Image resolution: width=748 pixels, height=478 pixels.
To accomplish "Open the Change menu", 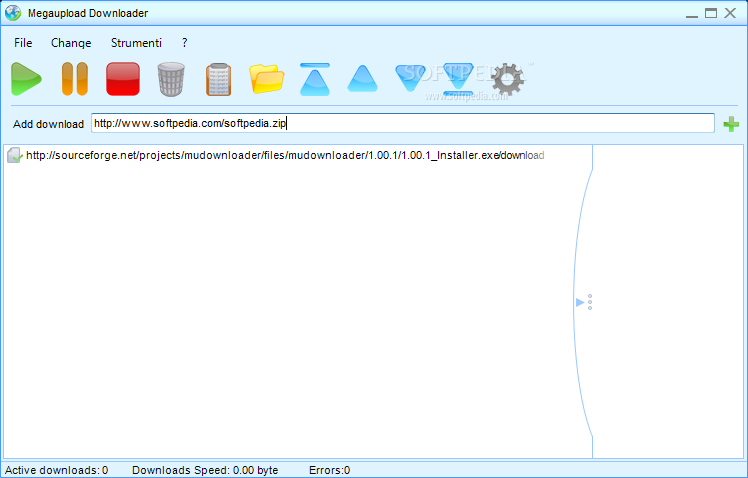I will pos(71,43).
